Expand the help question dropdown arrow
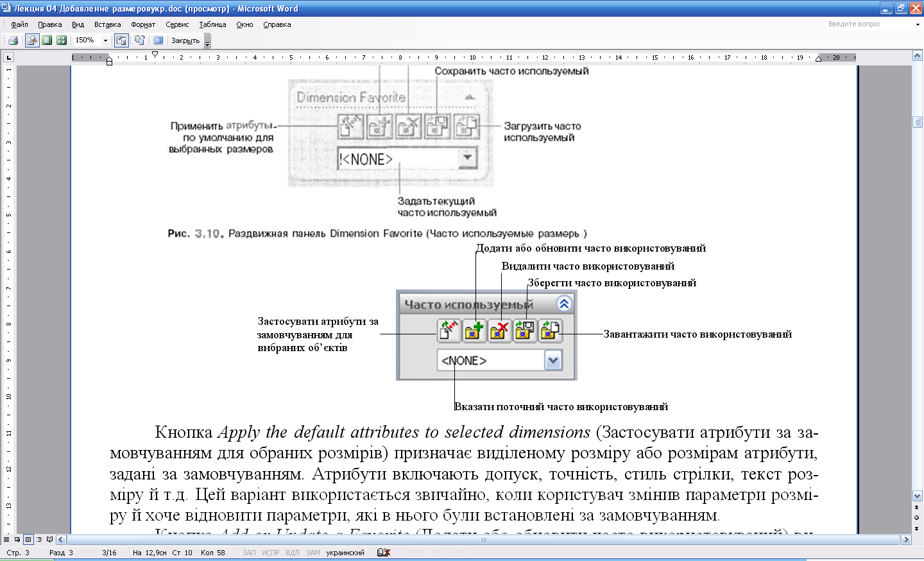 point(918,24)
